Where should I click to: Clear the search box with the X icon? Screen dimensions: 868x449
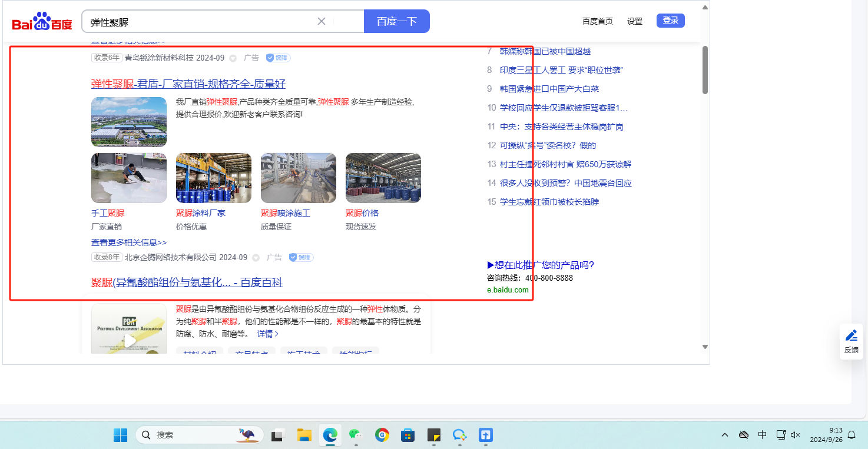coord(322,22)
